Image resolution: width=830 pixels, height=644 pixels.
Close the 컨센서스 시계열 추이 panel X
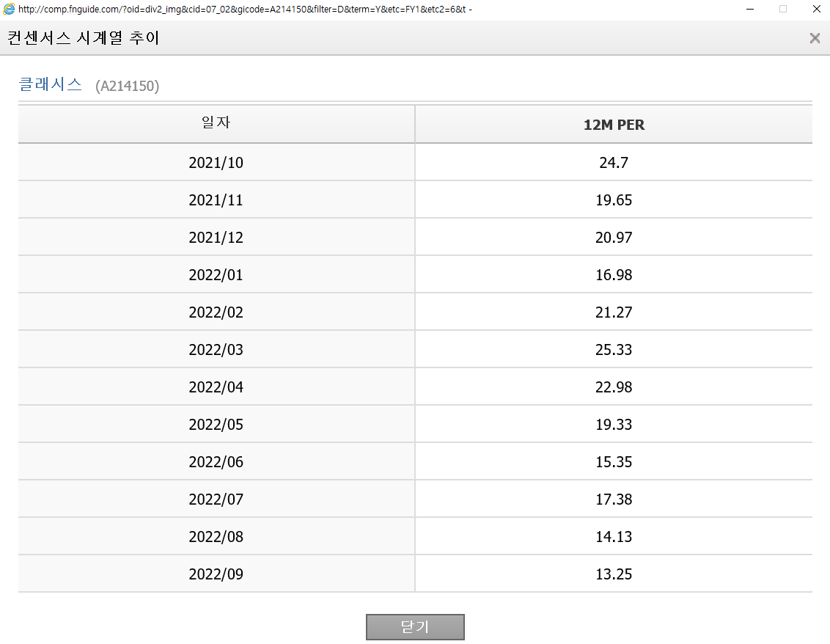(x=815, y=38)
